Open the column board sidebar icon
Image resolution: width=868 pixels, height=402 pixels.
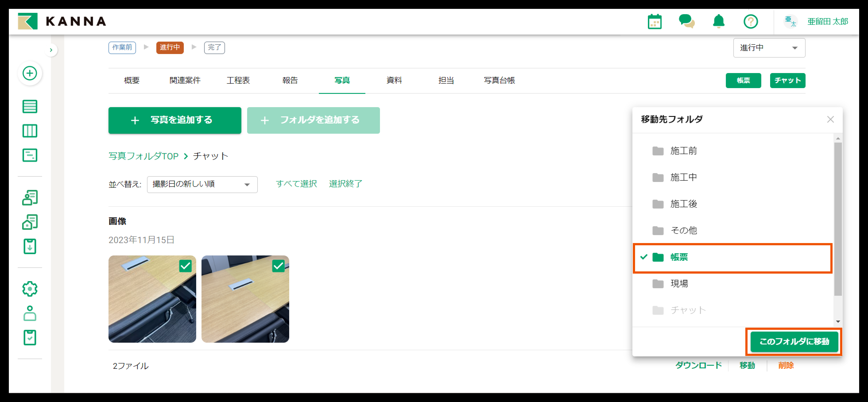(x=30, y=131)
